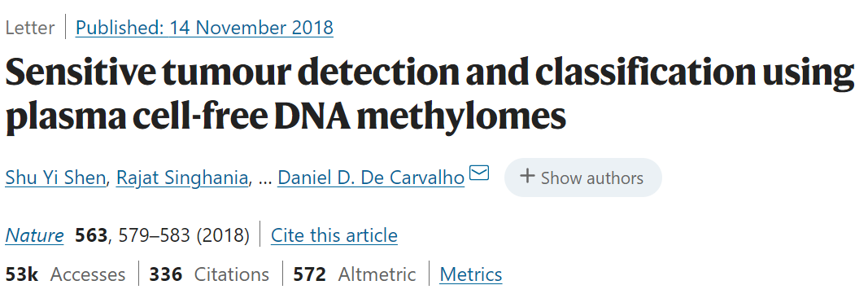Click the Nature journal link

tap(34, 235)
